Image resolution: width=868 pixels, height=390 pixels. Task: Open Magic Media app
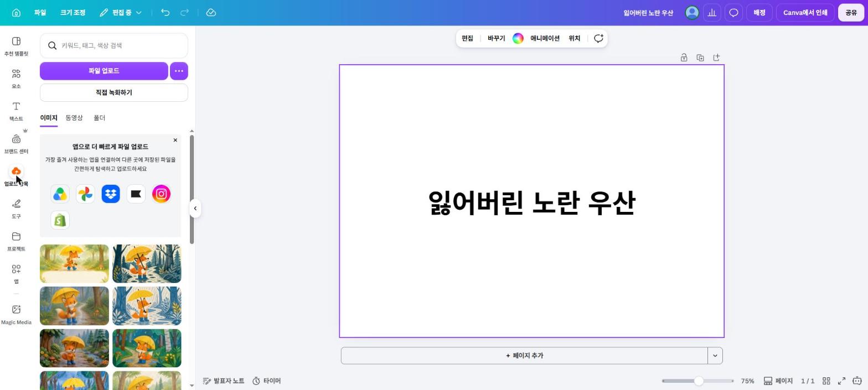click(16, 315)
